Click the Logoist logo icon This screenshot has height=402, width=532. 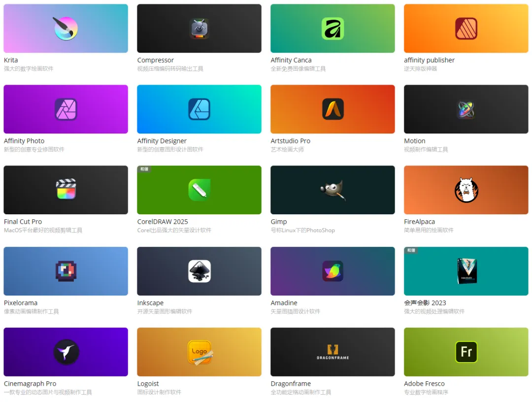[200, 353]
